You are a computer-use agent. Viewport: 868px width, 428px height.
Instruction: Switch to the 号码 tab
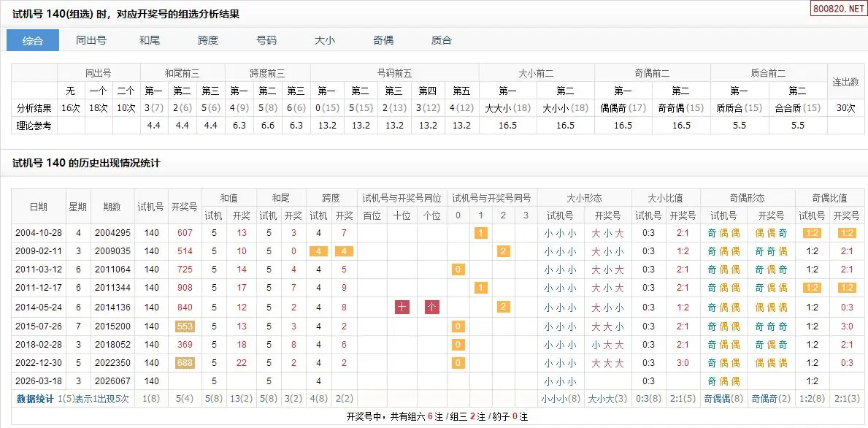(x=266, y=41)
